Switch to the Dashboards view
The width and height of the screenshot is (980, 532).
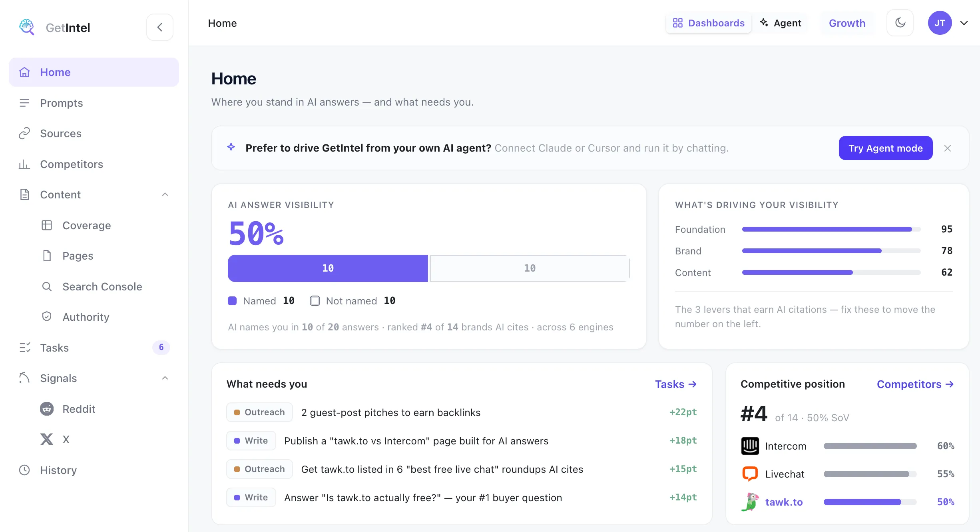click(x=709, y=23)
